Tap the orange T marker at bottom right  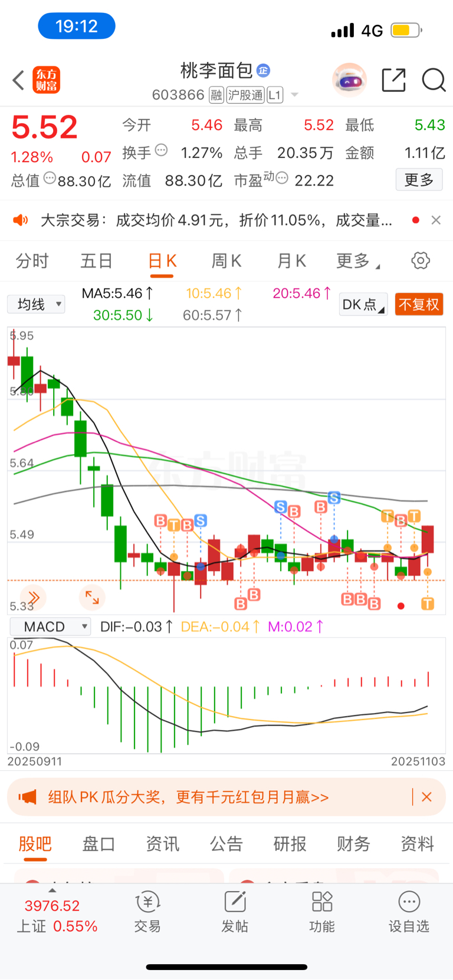pos(428,603)
